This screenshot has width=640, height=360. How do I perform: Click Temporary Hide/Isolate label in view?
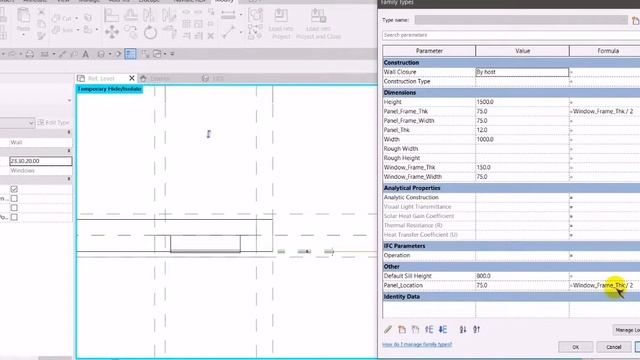click(x=110, y=89)
